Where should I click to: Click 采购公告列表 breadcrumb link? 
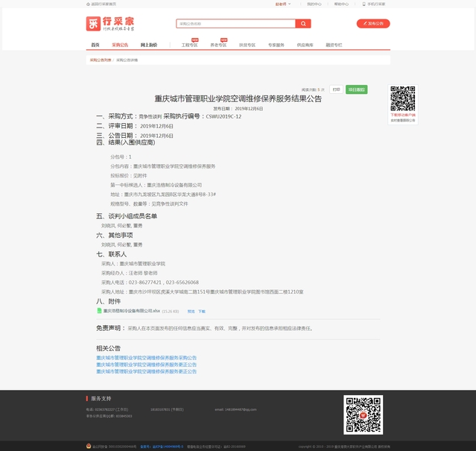click(x=101, y=60)
